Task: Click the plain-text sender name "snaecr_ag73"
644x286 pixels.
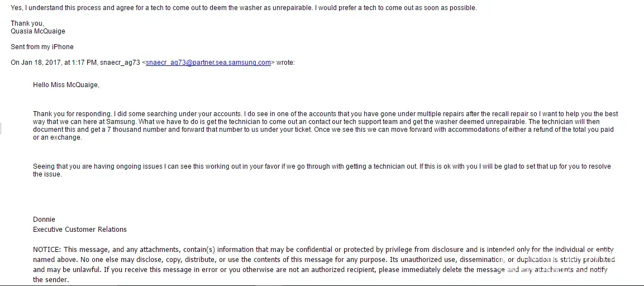Action: [120, 63]
